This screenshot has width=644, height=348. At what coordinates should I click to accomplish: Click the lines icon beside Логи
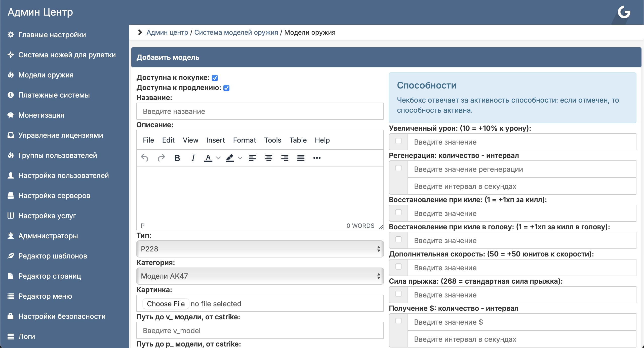(x=11, y=336)
